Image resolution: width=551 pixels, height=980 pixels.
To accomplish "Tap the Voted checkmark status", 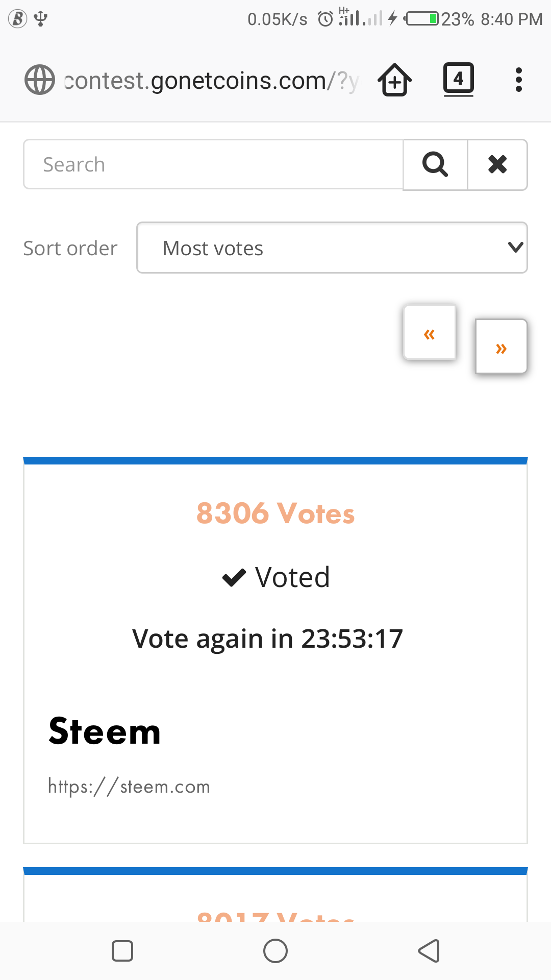I will 276,577.
